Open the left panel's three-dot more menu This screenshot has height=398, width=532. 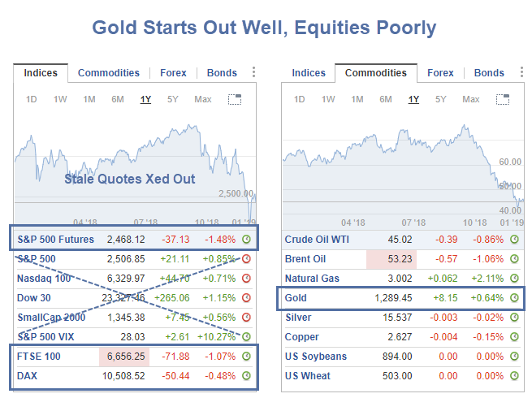click(254, 73)
